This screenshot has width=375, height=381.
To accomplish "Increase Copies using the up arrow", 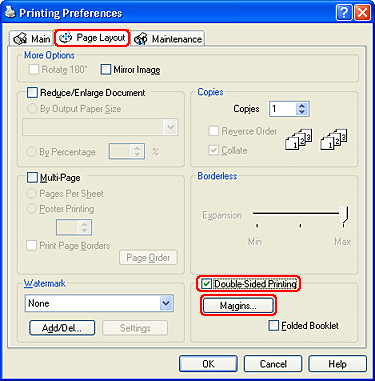I will (x=302, y=106).
